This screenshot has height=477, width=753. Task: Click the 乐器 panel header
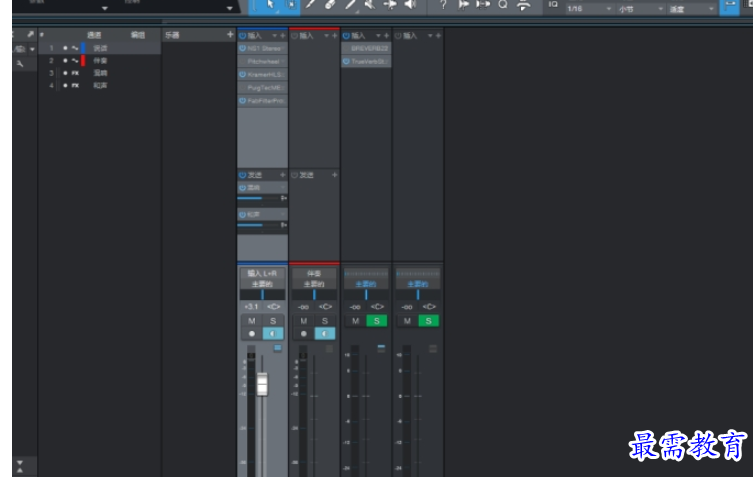(x=172, y=35)
